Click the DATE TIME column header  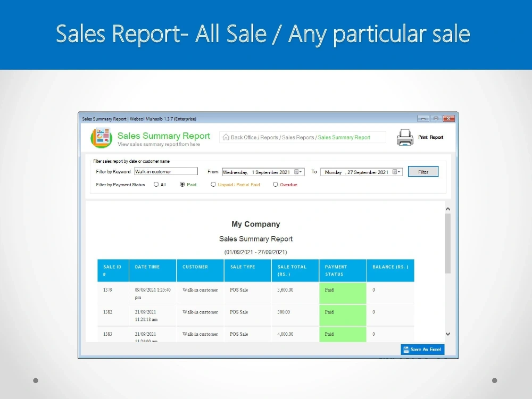(153, 270)
